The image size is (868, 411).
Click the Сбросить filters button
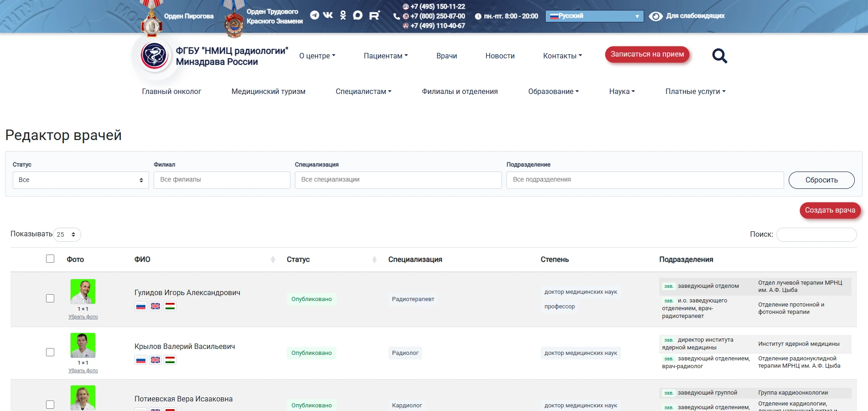(821, 180)
